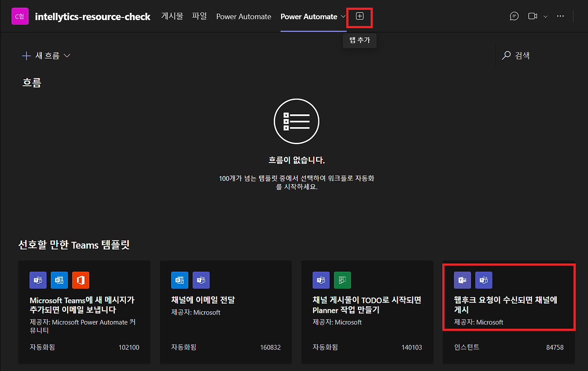588x371 pixels.
Task: Click the 인스턴트 label on the webhook card
Action: pyautogui.click(x=467, y=347)
